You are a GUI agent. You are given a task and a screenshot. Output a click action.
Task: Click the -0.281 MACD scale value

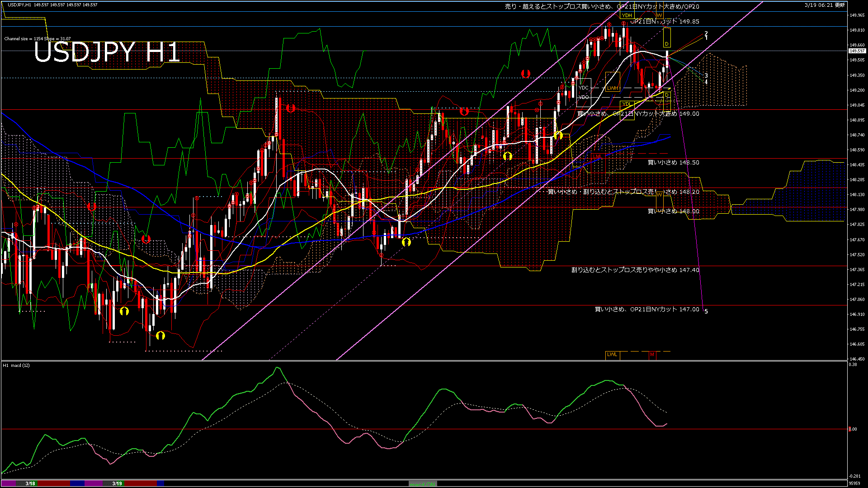click(854, 476)
